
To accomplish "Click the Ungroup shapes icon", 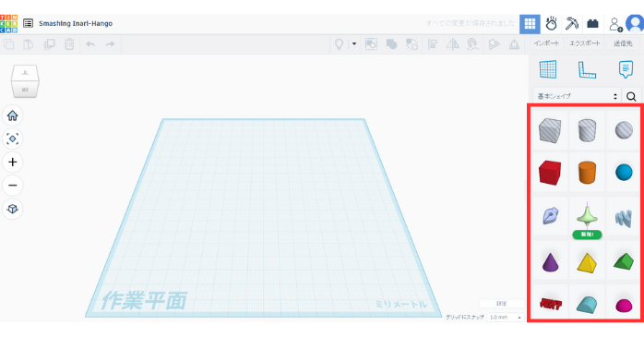I will point(411,44).
